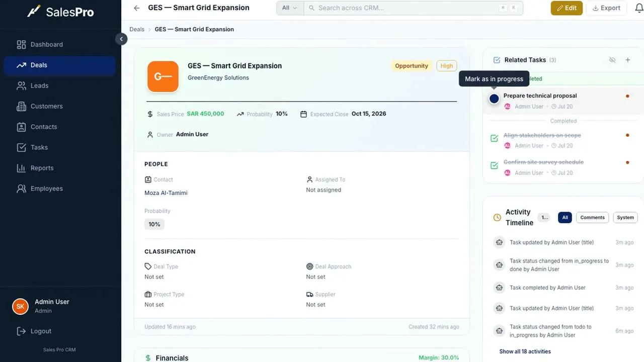Click the High priority badge

tap(447, 66)
